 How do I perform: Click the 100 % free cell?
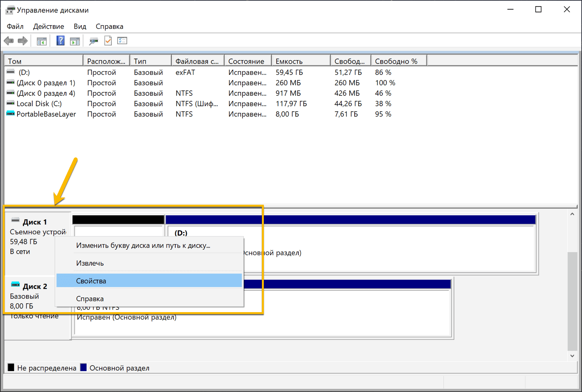[x=385, y=83]
